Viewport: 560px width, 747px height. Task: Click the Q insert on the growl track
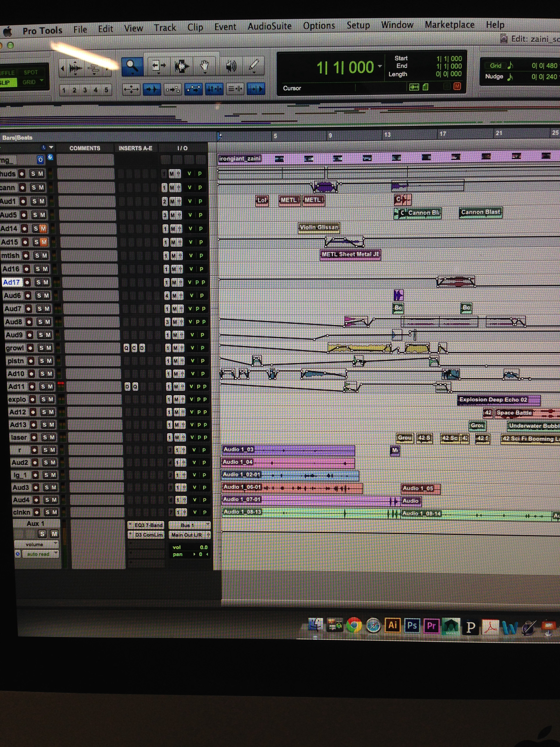tap(126, 348)
